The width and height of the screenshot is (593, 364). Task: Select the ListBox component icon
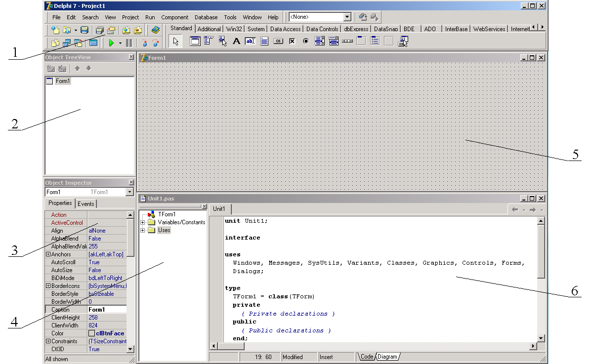[320, 41]
